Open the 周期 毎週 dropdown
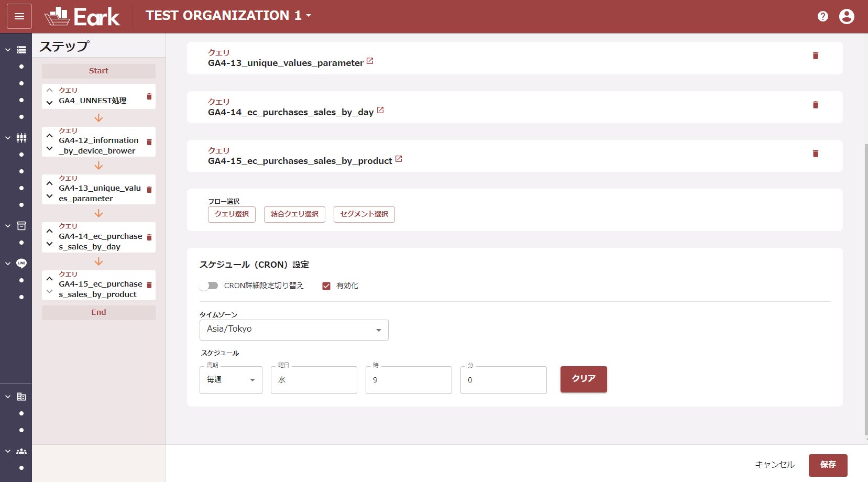Image resolution: width=868 pixels, height=482 pixels. (x=231, y=380)
